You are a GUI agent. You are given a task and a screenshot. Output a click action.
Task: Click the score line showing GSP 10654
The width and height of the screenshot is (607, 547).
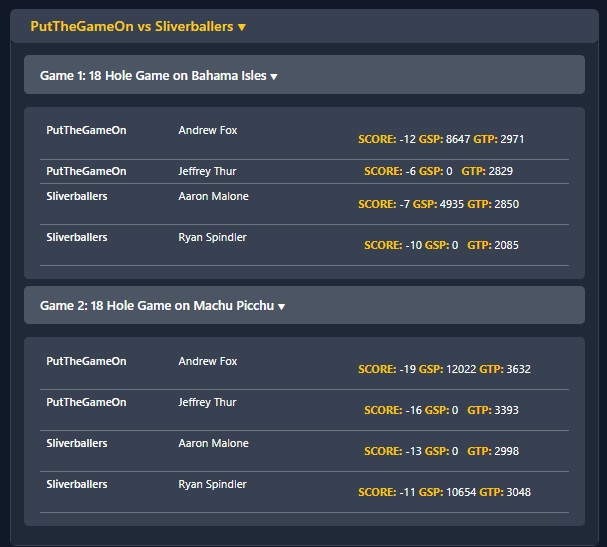pos(444,492)
